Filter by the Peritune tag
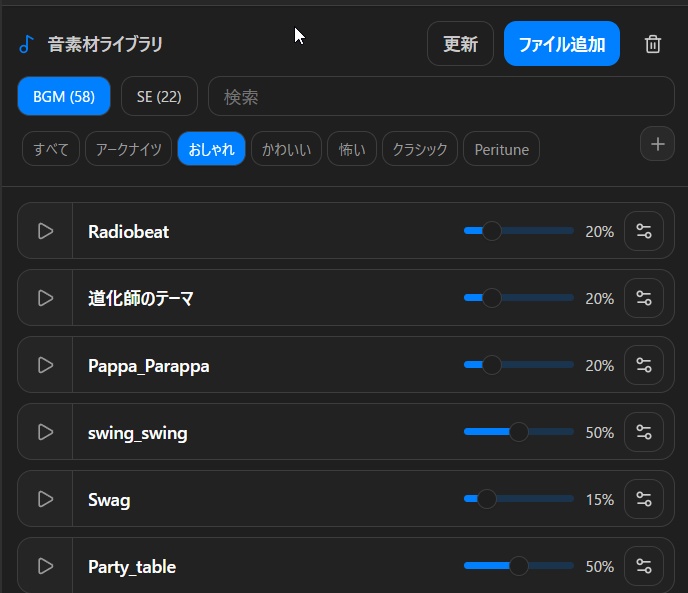 pos(501,150)
